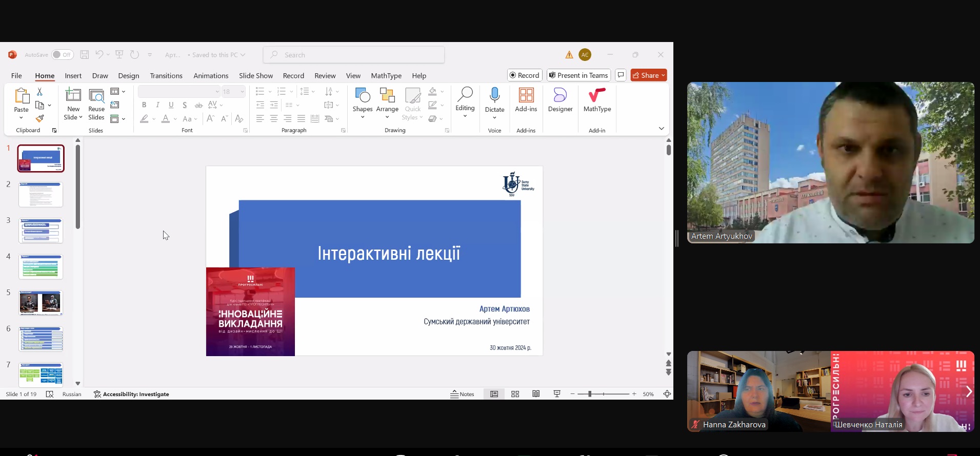Image resolution: width=980 pixels, height=456 pixels.
Task: Click Clear All Formatting icon
Action: pyautogui.click(x=239, y=119)
